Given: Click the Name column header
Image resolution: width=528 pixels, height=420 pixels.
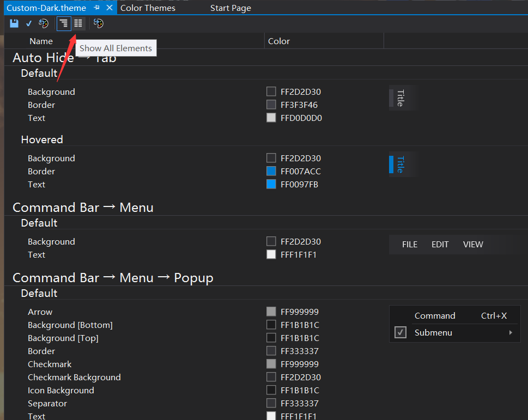Looking at the screenshot, I should (x=41, y=41).
